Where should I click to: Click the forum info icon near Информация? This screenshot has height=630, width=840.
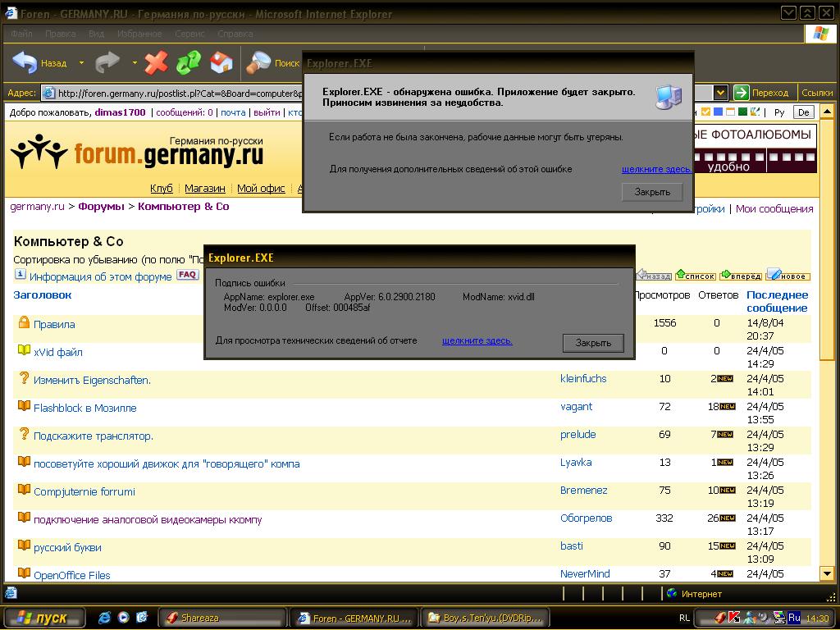[20, 275]
